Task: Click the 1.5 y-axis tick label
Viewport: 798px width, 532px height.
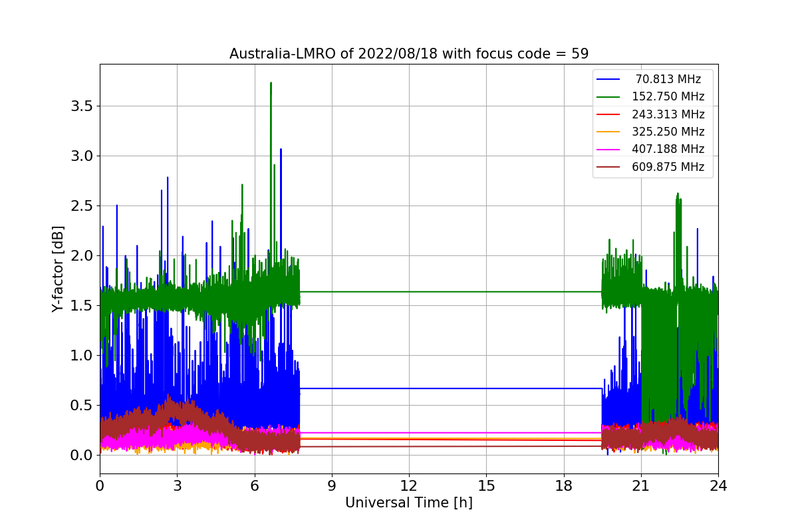Action: tap(81, 306)
